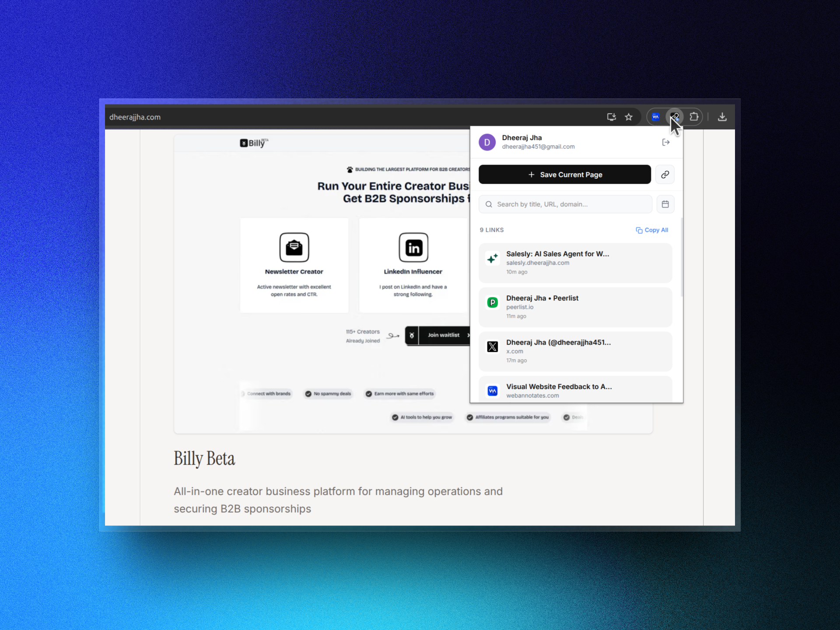Click the LinkedIn Influencer icon
This screenshot has width=840, height=630.
pyautogui.click(x=413, y=247)
